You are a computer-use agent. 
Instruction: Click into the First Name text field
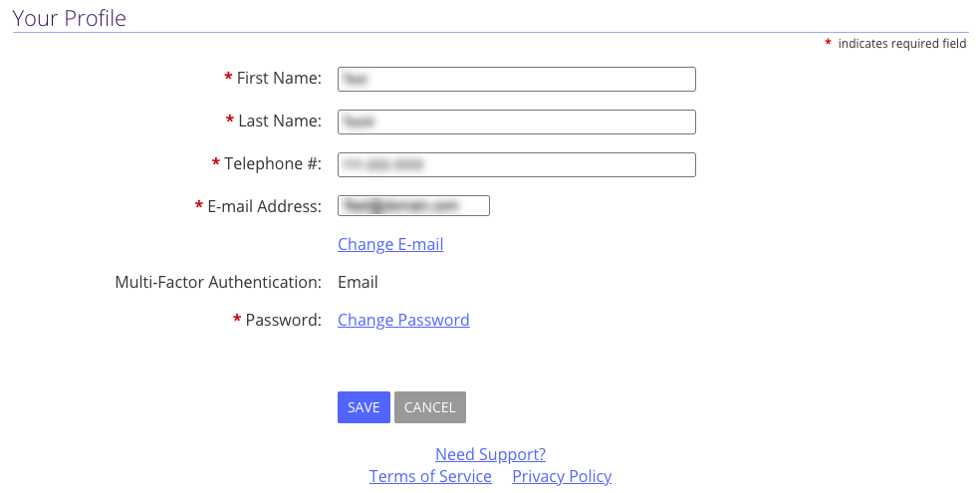pos(516,80)
